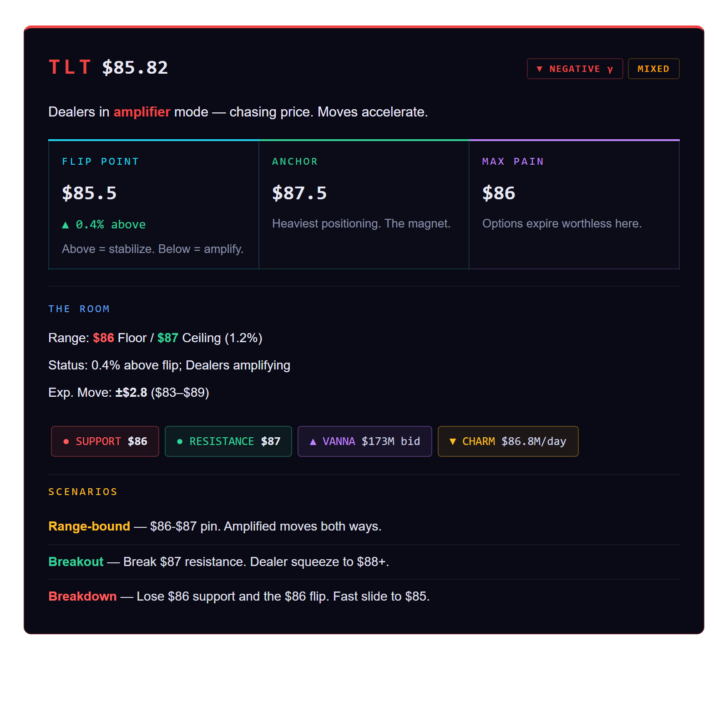
Task: Click the Range-bound scenario label
Action: 90,526
